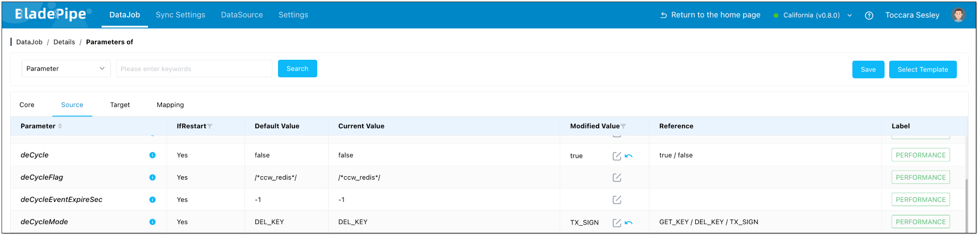Viewport: 980px width, 236px height.
Task: Click the Save button
Action: click(868, 70)
